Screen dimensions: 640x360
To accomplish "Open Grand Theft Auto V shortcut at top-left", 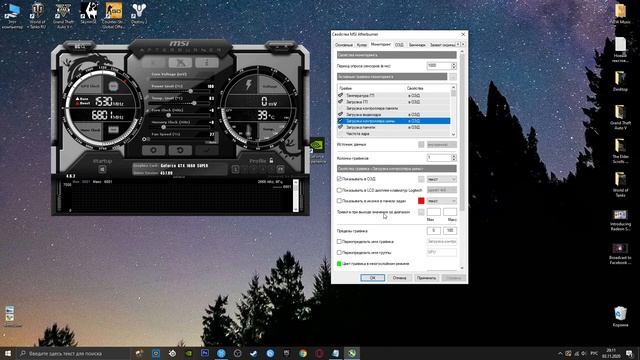I will tap(63, 15).
